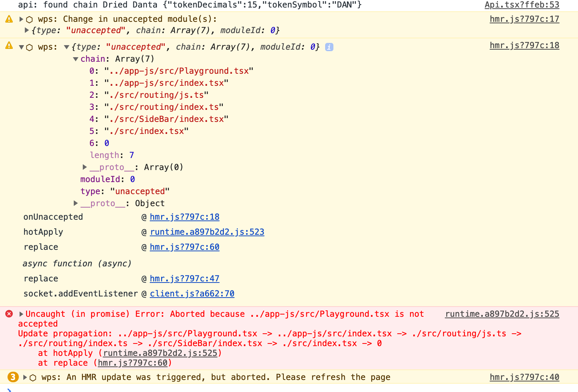
Task: Click runtime.a897b2d2.js:523 in hotApply row
Action: [x=207, y=232]
